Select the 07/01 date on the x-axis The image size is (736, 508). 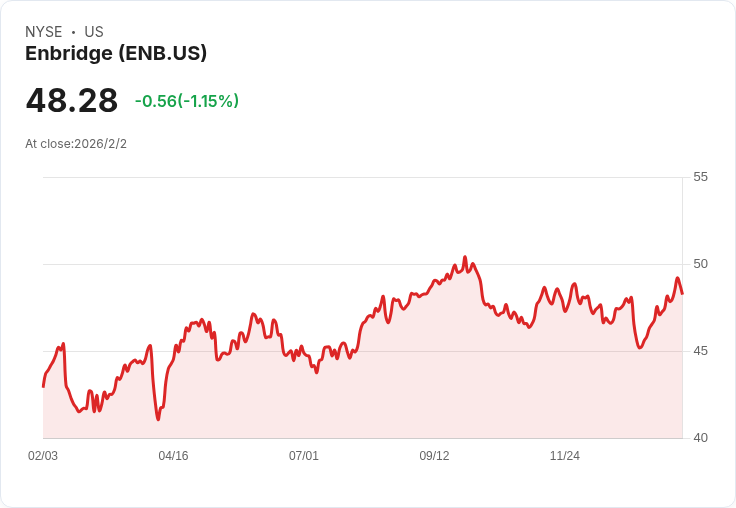[x=304, y=456]
